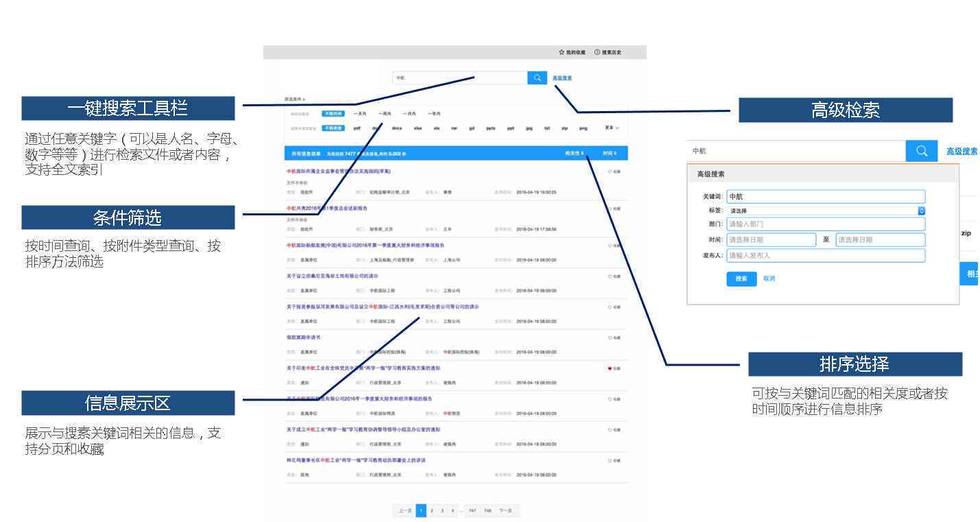
Task: Open result 关于成立中航工业 两学一做 notice title
Action: point(363,429)
